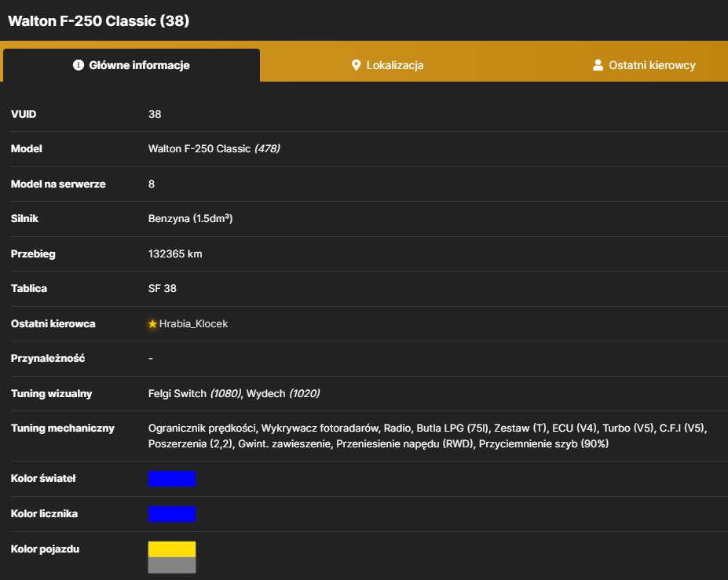Image resolution: width=728 pixels, height=580 pixels.
Task: Click the Przynależność row label
Action: click(48, 359)
